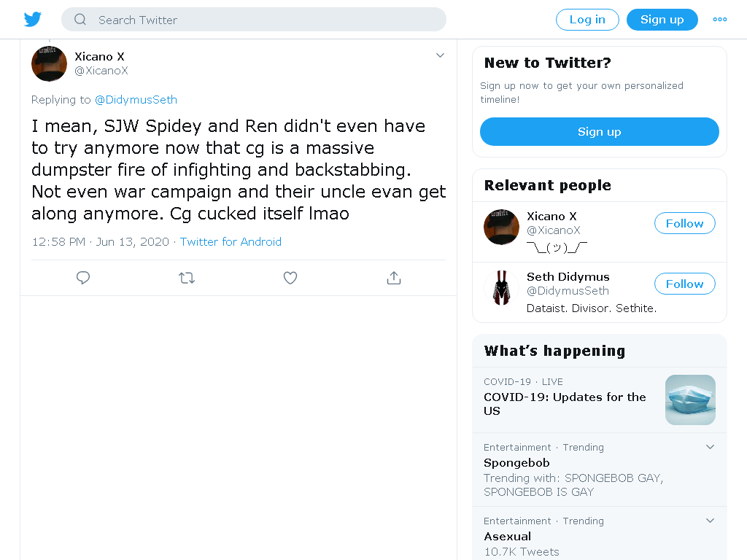Open the @DidymusSeth reply mention link
This screenshot has width=747, height=560.
point(136,99)
